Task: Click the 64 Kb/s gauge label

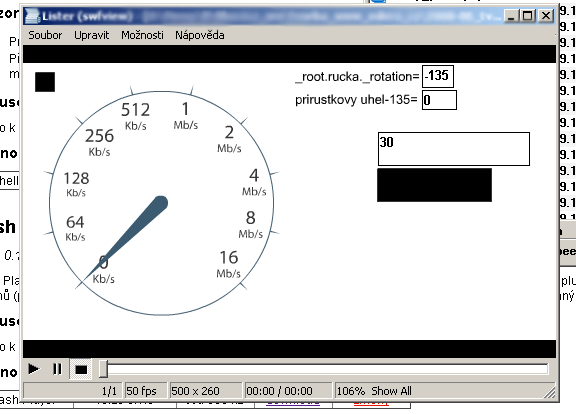Action: tap(75, 228)
